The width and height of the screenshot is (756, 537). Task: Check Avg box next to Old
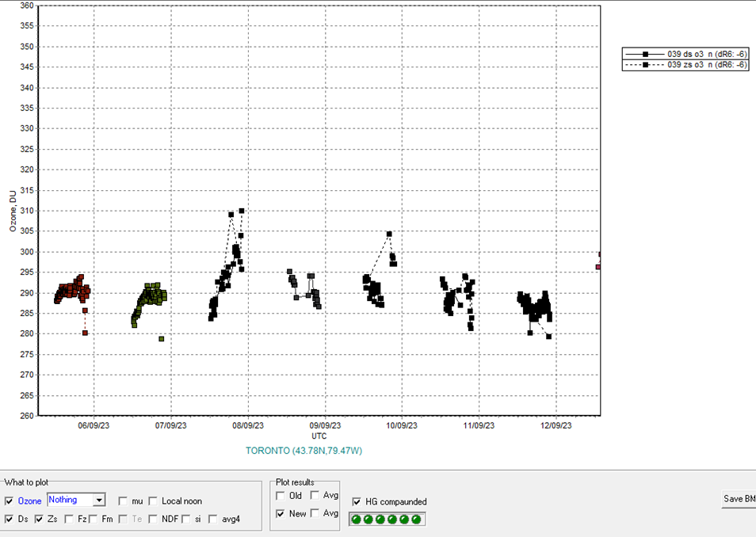(x=315, y=496)
